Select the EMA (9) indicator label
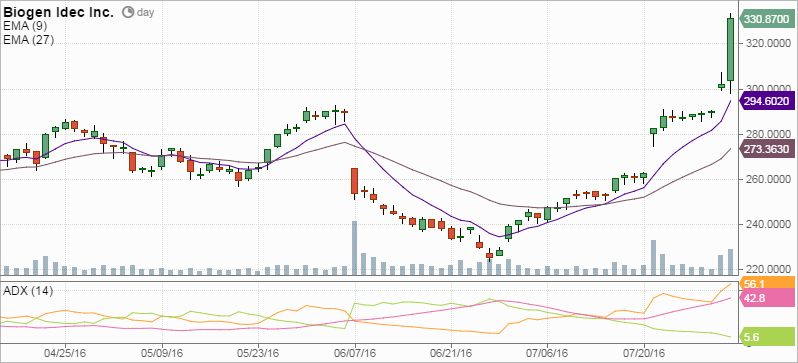Image resolution: width=798 pixels, height=363 pixels. [25, 27]
